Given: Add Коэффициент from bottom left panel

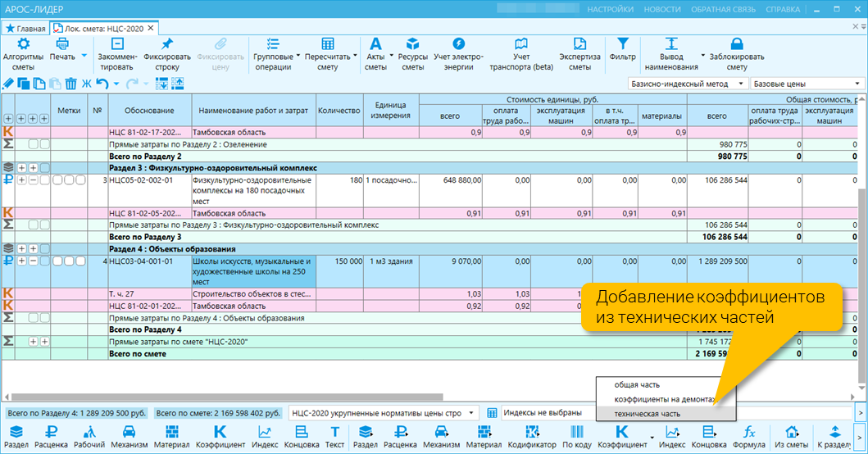Looking at the screenshot, I should pos(220,436).
